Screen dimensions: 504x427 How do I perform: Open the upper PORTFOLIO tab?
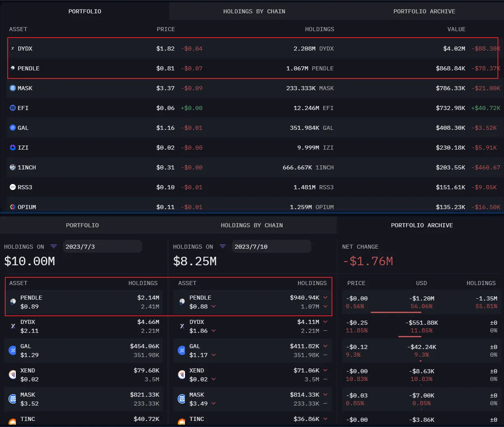(x=85, y=11)
